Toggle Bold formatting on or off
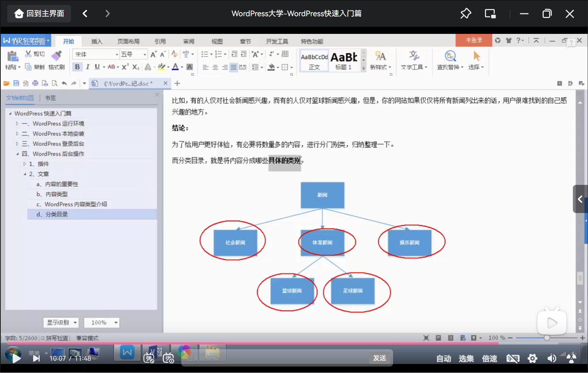588x373 pixels. 77,67
